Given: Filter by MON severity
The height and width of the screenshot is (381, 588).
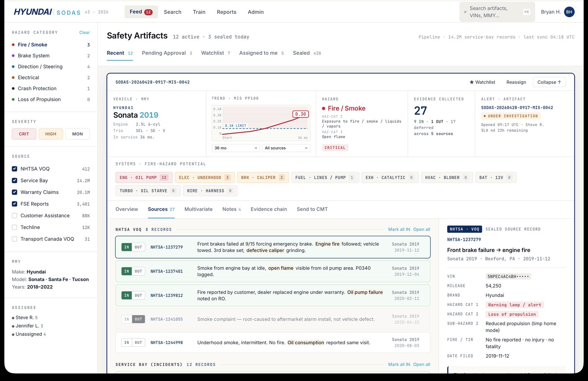Looking at the screenshot, I should click(78, 134).
